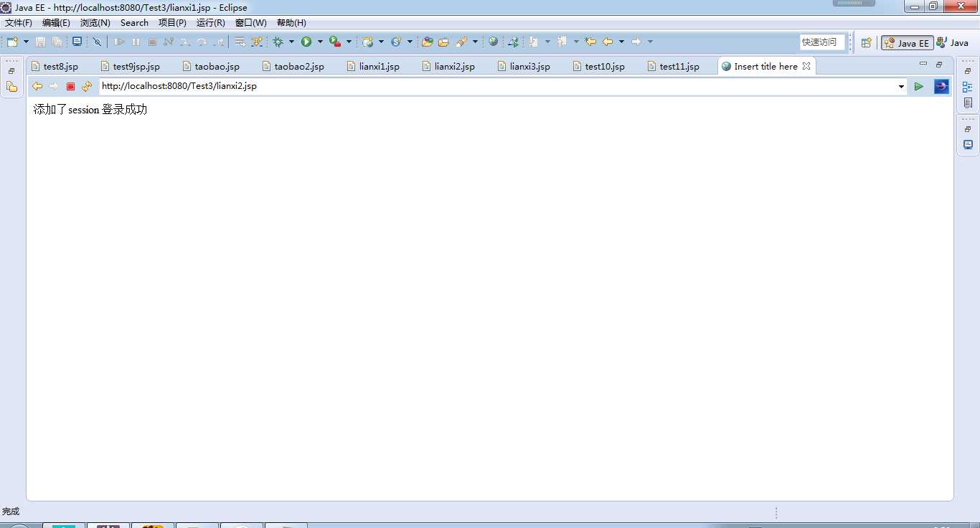
Task: Open the 浏览(N) menu
Action: (x=95, y=23)
